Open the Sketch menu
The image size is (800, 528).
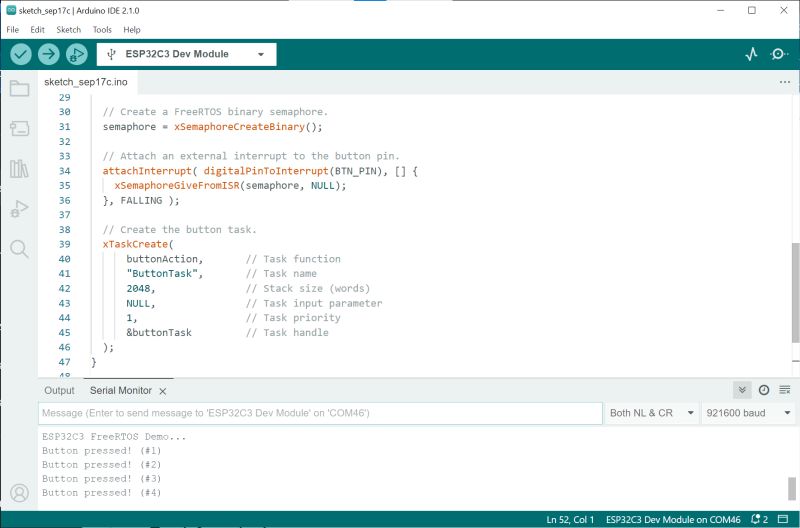tap(68, 30)
